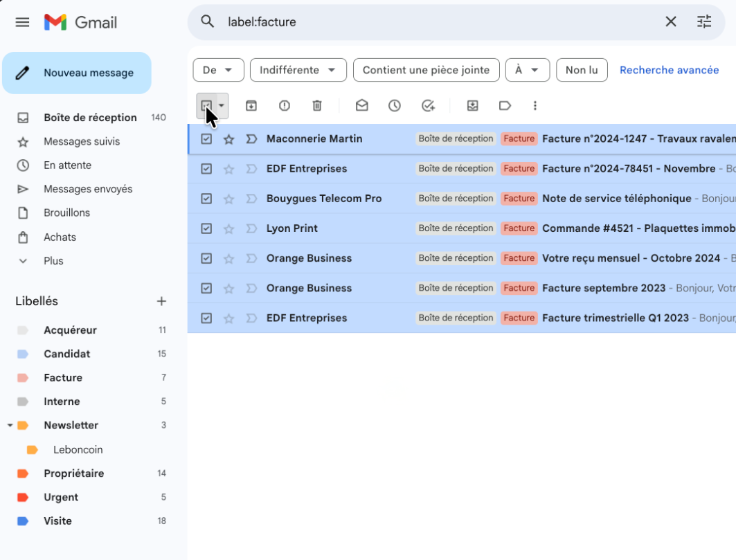The image size is (736, 560).
Task: Add selected emails to Tasks
Action: point(428,106)
